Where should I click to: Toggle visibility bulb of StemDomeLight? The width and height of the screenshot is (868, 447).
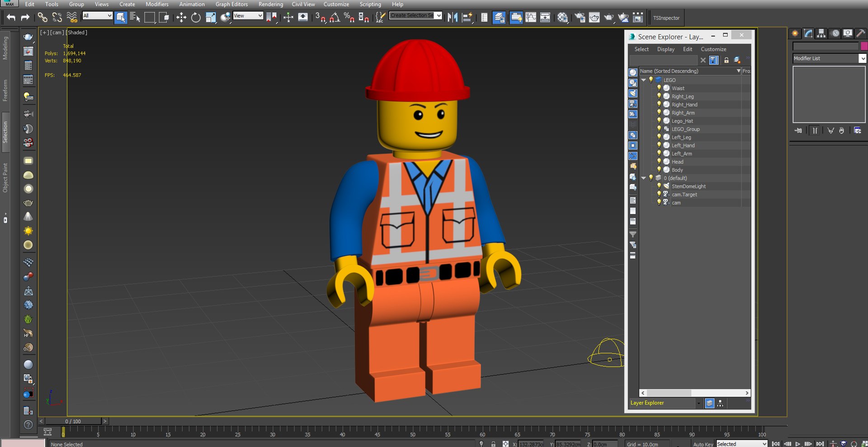[659, 186]
